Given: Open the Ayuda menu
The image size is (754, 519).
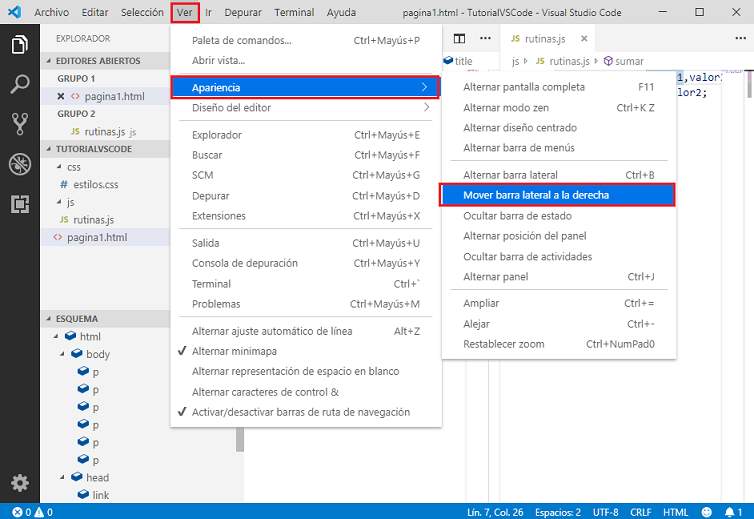Looking at the screenshot, I should click(341, 12).
